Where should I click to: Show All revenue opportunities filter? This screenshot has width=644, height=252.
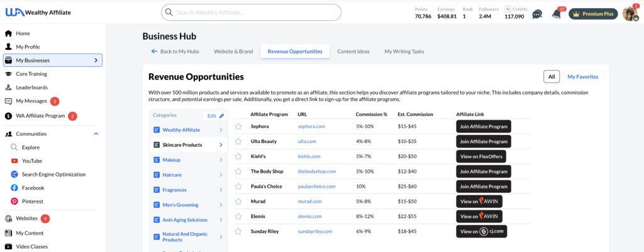[551, 77]
